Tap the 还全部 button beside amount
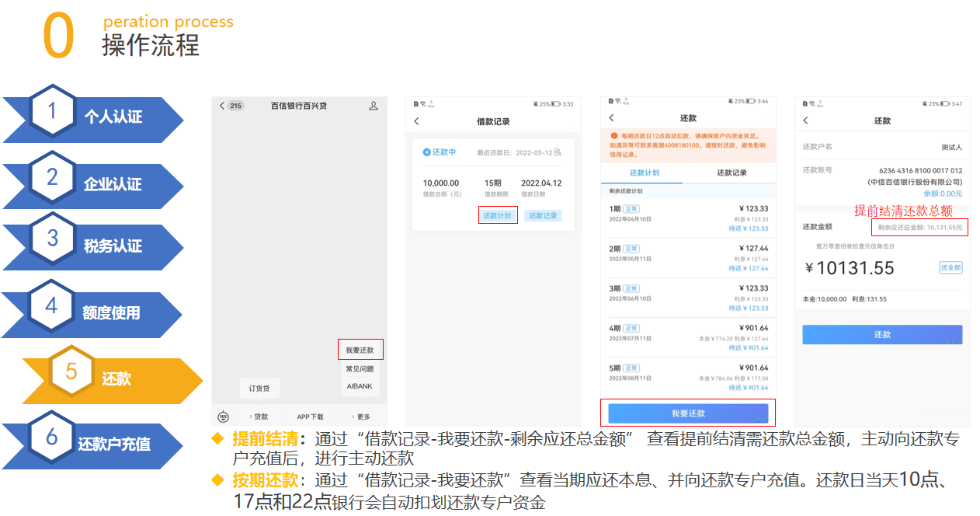980x516 pixels. coord(950,267)
